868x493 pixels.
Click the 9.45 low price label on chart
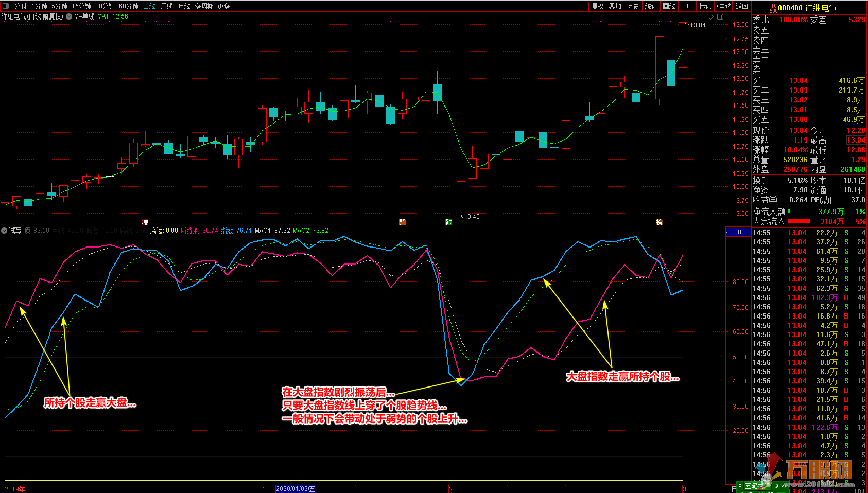tap(473, 217)
